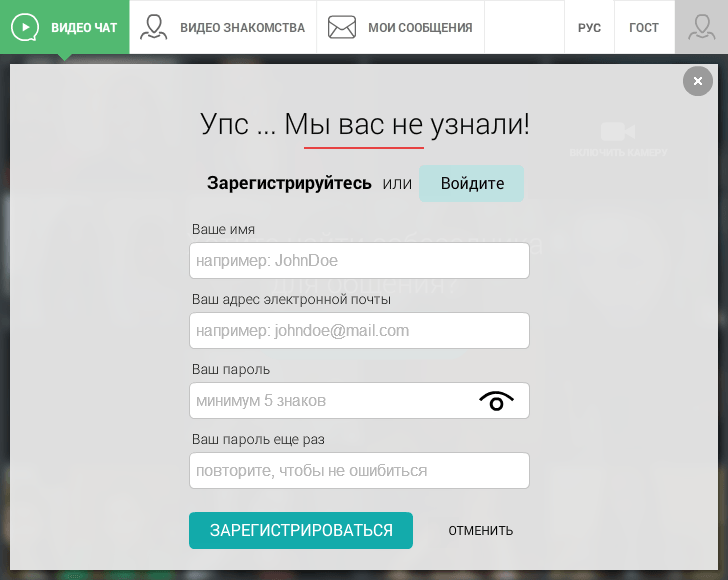Open the ВИДЕО ЧАТ tab

pos(65,27)
